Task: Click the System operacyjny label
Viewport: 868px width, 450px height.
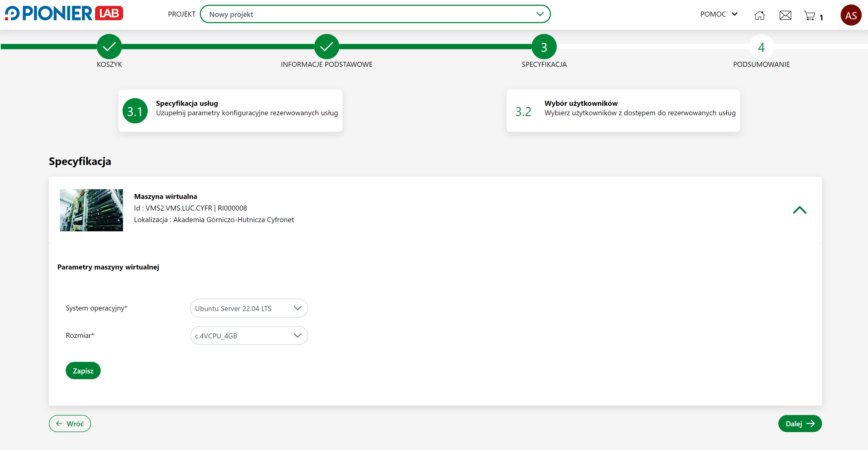Action: click(96, 308)
